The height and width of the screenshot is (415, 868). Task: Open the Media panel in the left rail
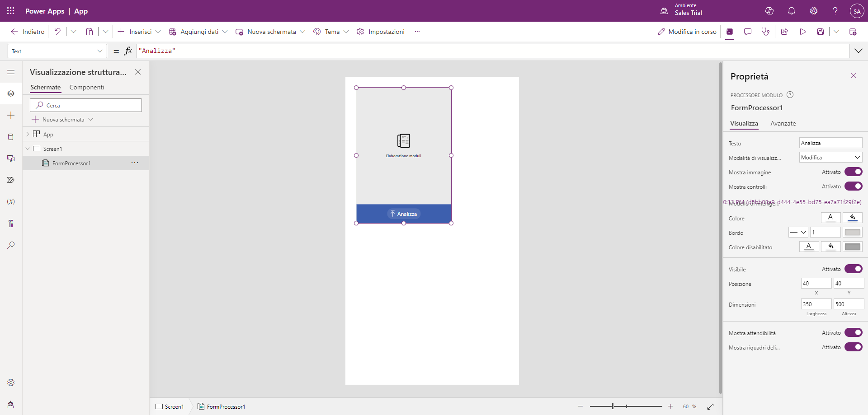(11, 158)
